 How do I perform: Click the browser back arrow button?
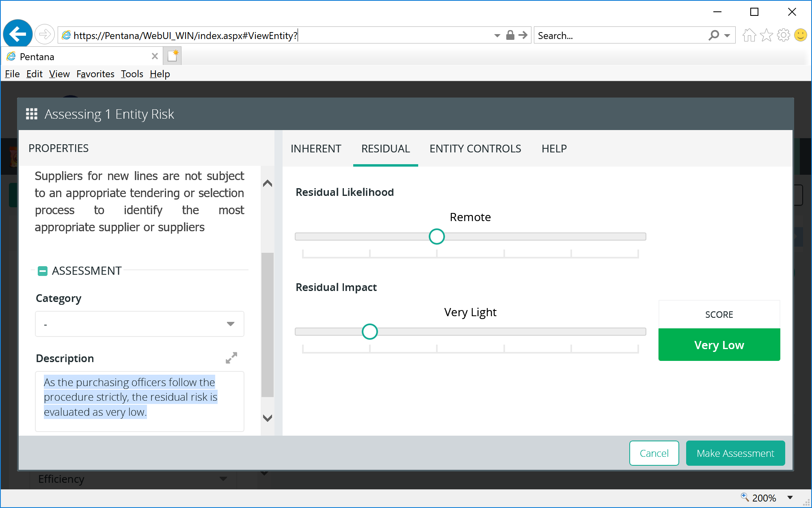17,34
